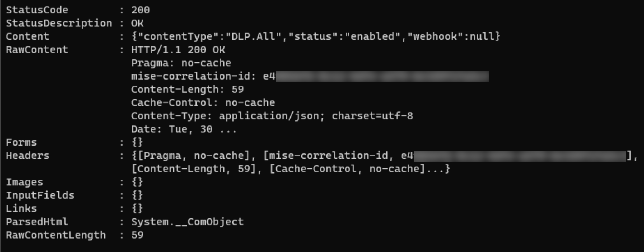This screenshot has height=252, width=644.
Task: Click the Forms property label
Action: [21, 142]
